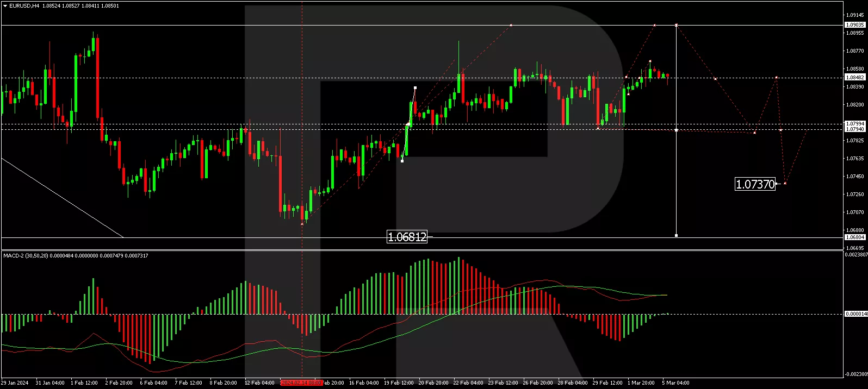The image size is (868, 389).
Task: Click the 16 Feb 04:00 time axis label
Action: 364,383
